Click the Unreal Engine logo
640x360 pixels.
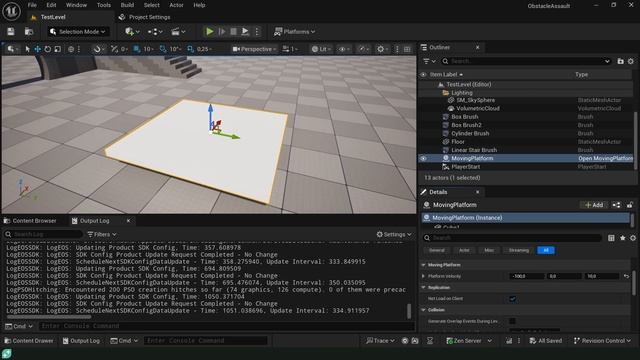click(x=11, y=11)
